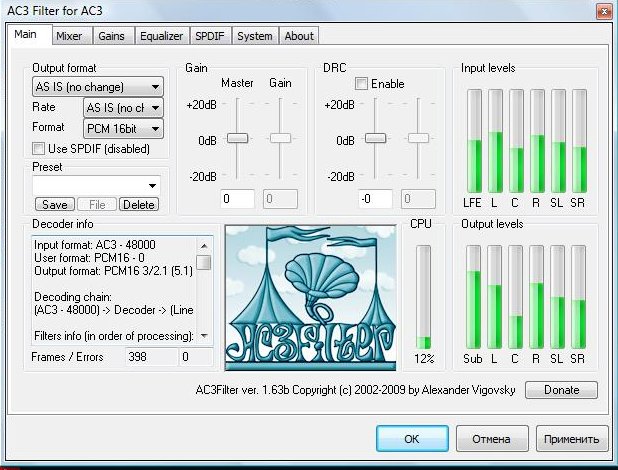The height and width of the screenshot is (470, 618).
Task: Open the About tab
Action: coord(299,36)
